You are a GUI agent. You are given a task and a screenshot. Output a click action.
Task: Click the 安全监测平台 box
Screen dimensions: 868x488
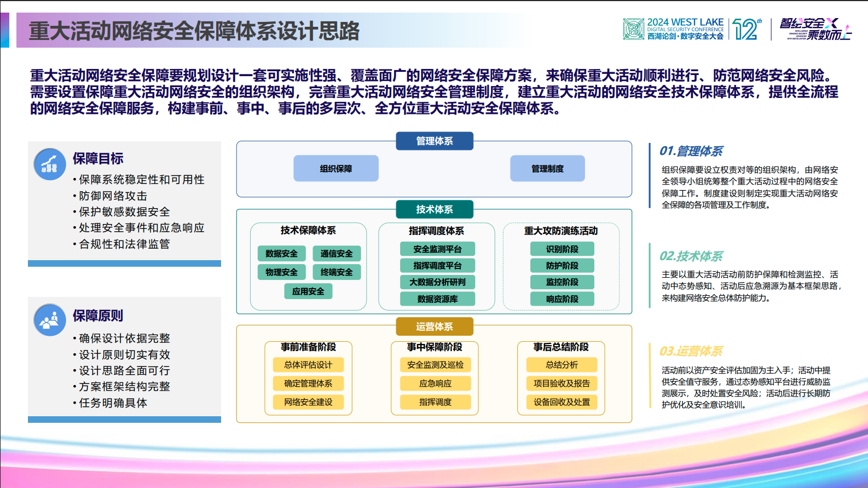(x=437, y=249)
